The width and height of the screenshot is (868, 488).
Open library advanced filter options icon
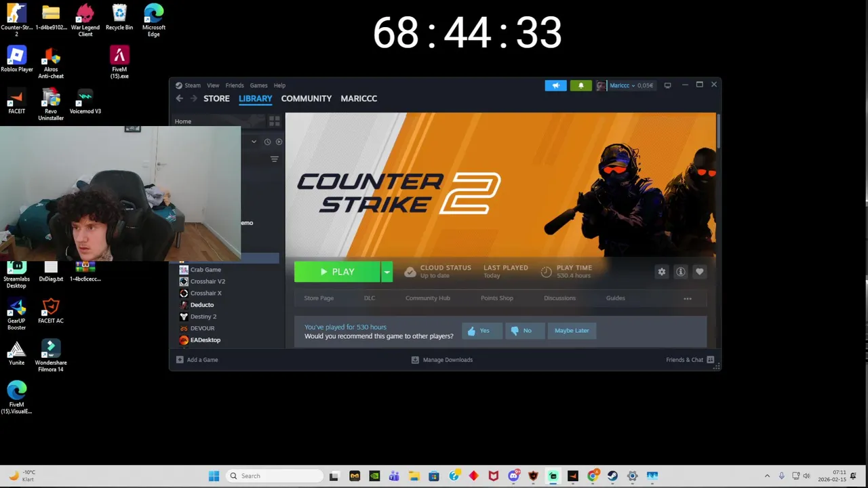click(274, 159)
